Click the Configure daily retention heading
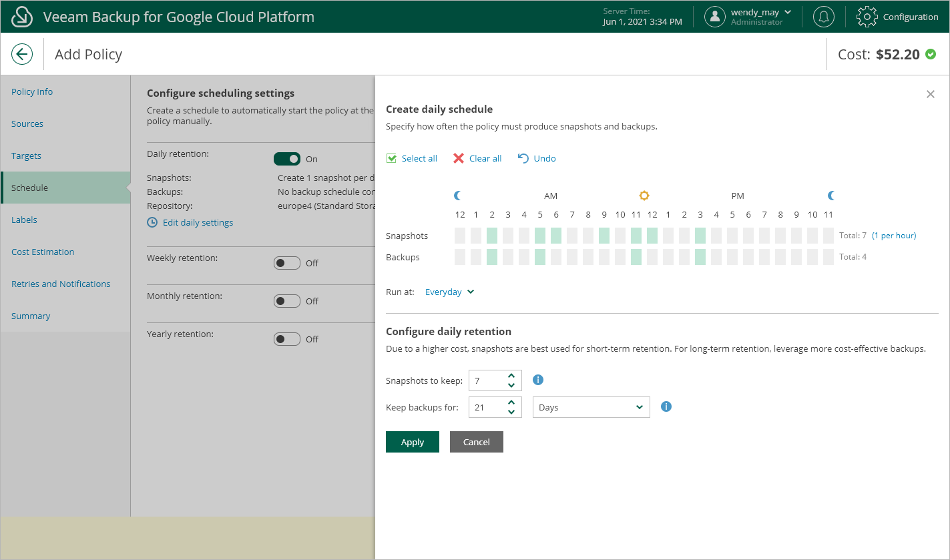Viewport: 950px width, 560px height. [x=449, y=331]
